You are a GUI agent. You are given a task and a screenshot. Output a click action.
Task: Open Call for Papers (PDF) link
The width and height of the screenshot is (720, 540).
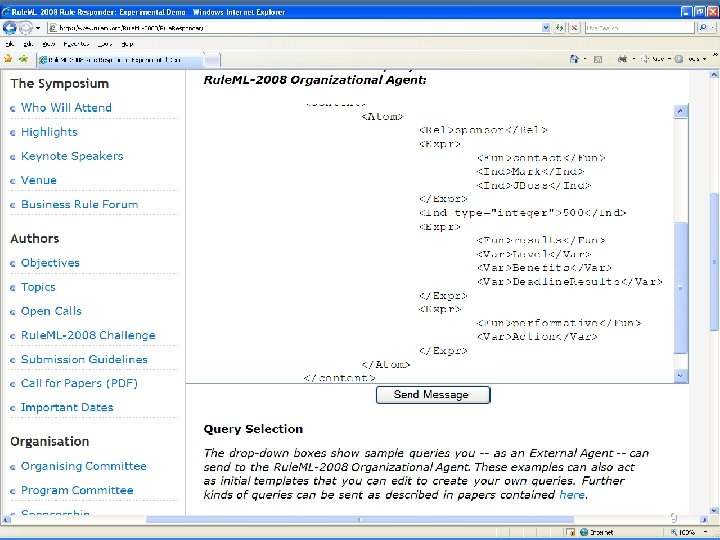pos(79,383)
